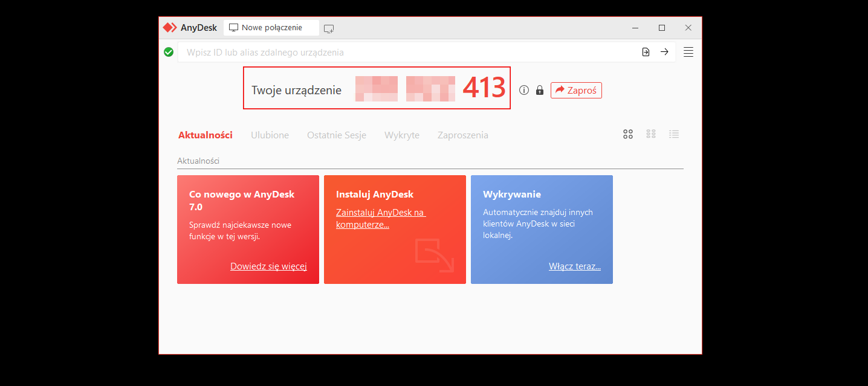Screen dimensions: 868x386
Task: Switch to compact tile view
Action: tap(651, 133)
